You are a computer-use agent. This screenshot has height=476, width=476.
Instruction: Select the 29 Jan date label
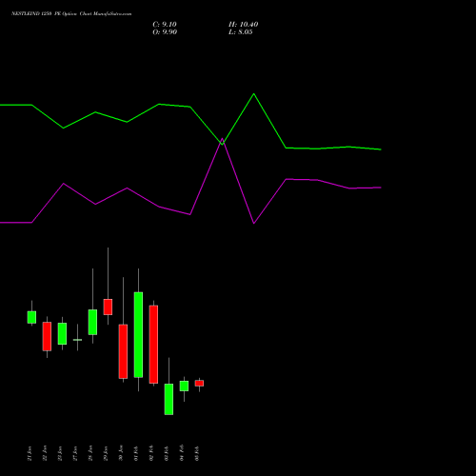click(106, 453)
